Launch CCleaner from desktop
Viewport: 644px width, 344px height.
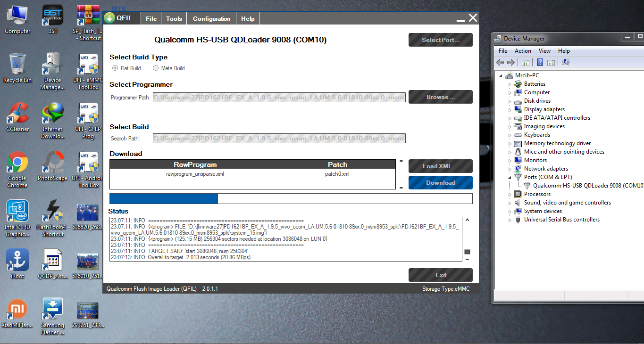point(17,117)
